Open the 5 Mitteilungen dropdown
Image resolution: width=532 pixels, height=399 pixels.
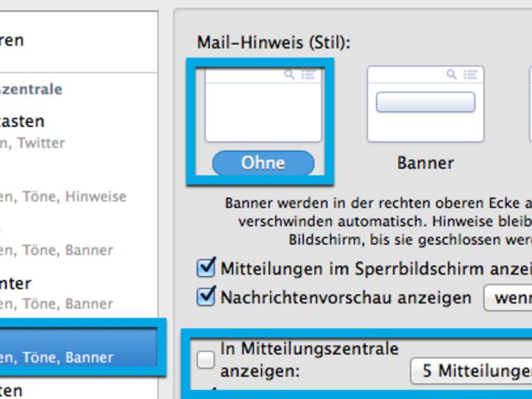tap(472, 371)
